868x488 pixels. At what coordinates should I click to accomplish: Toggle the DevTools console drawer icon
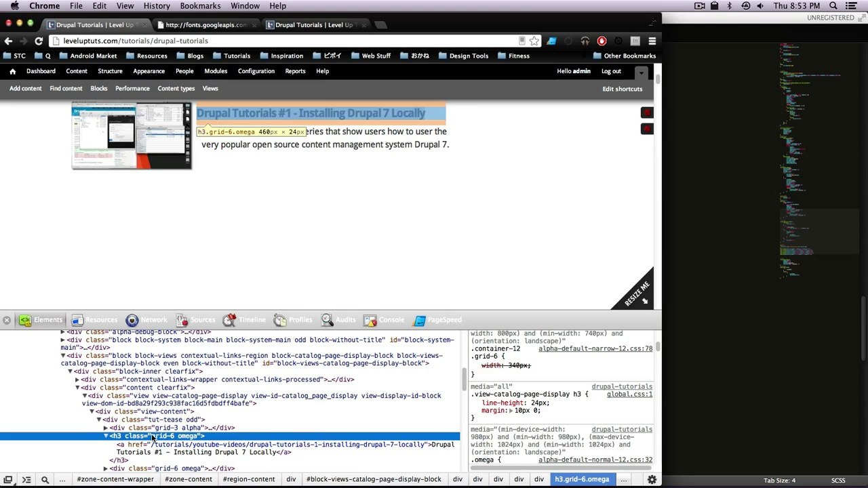coord(26,480)
